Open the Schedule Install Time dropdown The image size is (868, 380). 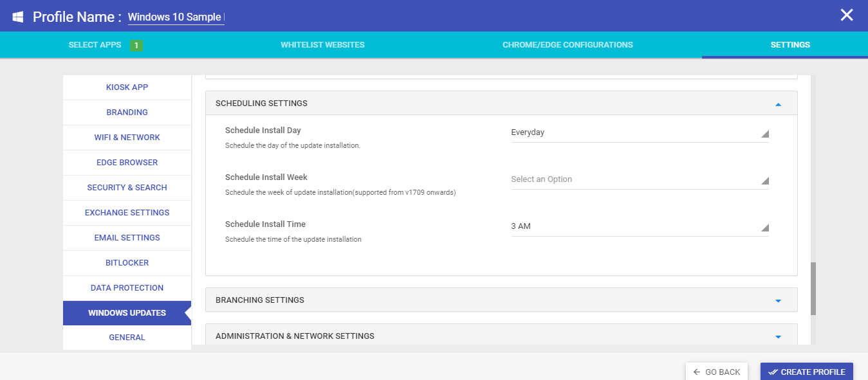640,226
